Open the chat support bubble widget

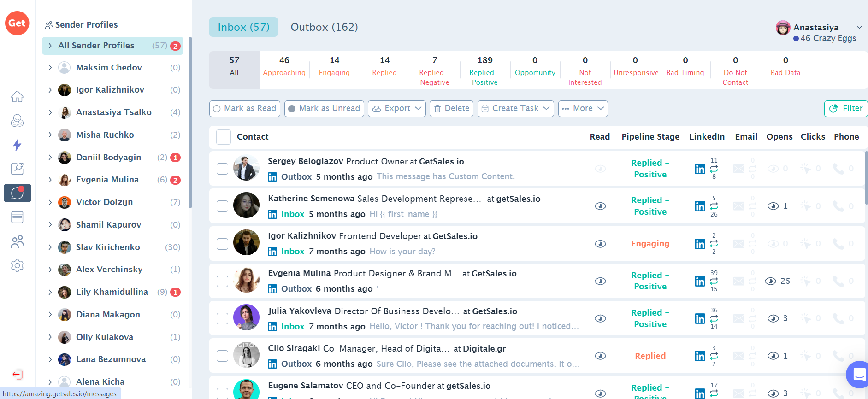858,375
